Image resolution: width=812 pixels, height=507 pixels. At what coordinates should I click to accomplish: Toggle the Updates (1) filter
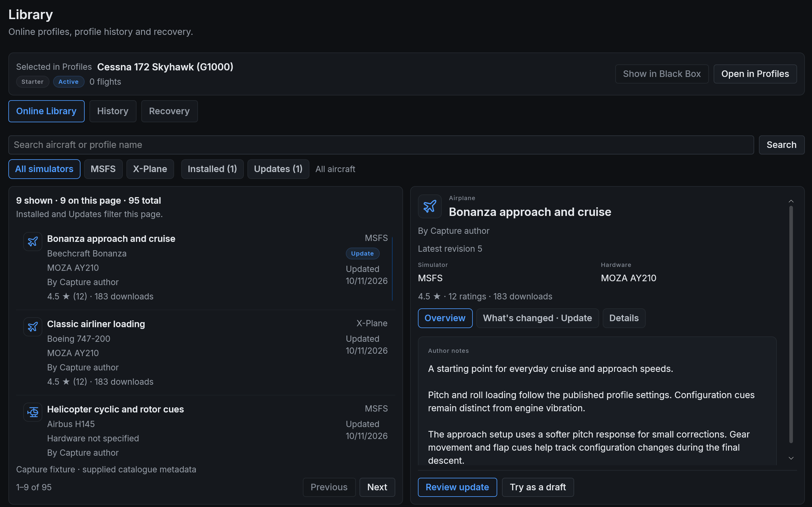(278, 169)
